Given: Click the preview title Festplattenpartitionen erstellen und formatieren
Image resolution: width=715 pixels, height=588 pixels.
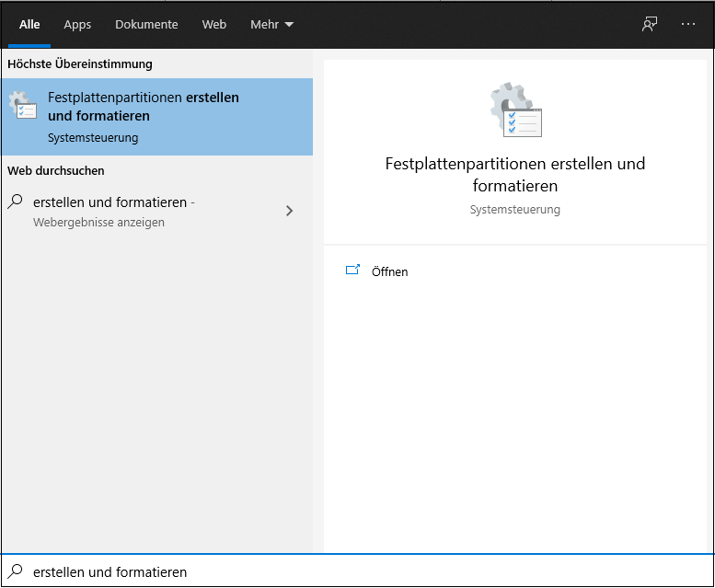Looking at the screenshot, I should (514, 175).
